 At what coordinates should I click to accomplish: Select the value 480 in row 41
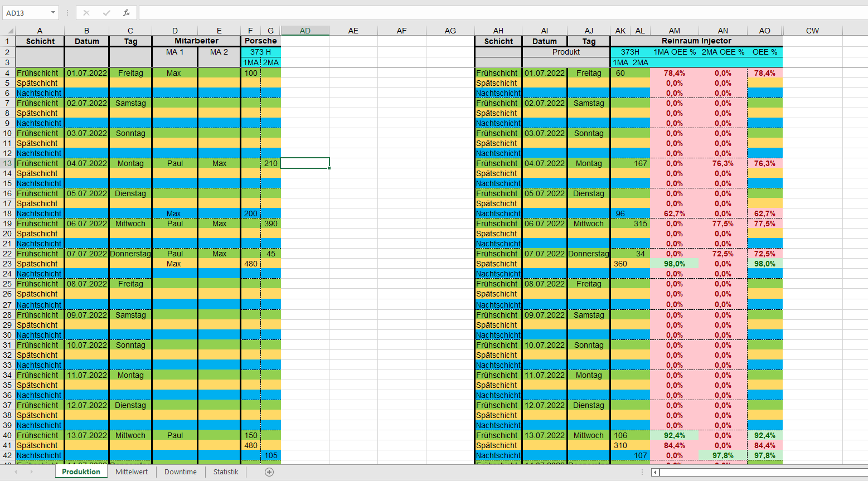(x=251, y=445)
